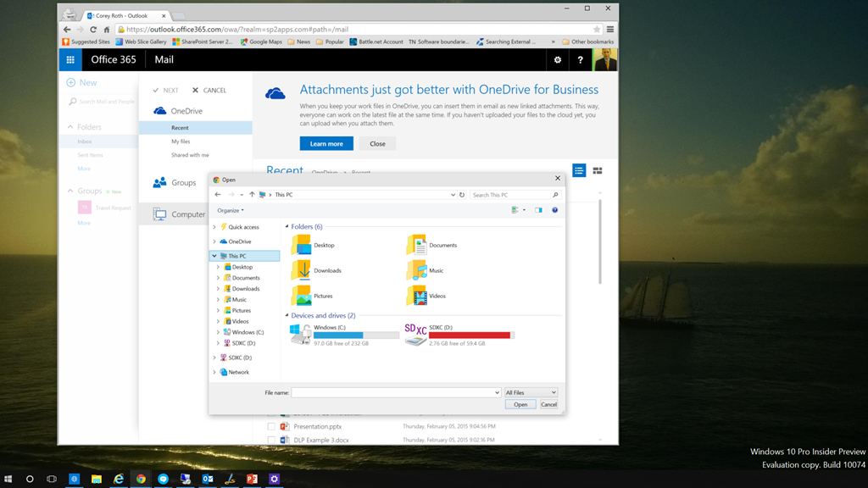Screen dimensions: 868x488
Task: Click the Recent files list scrollbar
Action: [x=600, y=242]
